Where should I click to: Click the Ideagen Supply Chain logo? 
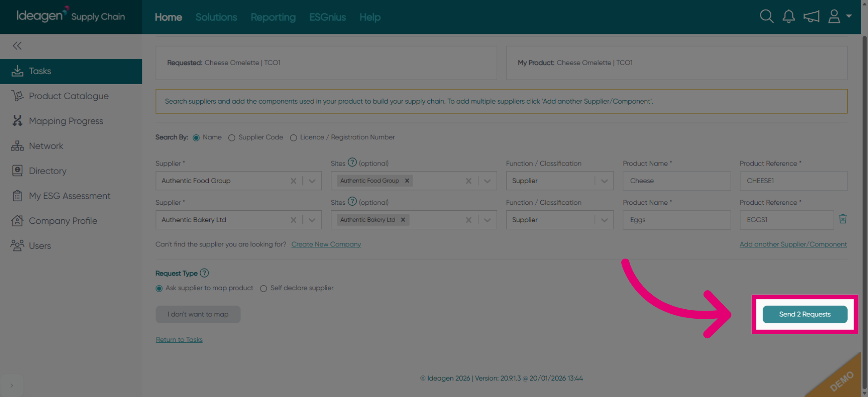click(71, 16)
